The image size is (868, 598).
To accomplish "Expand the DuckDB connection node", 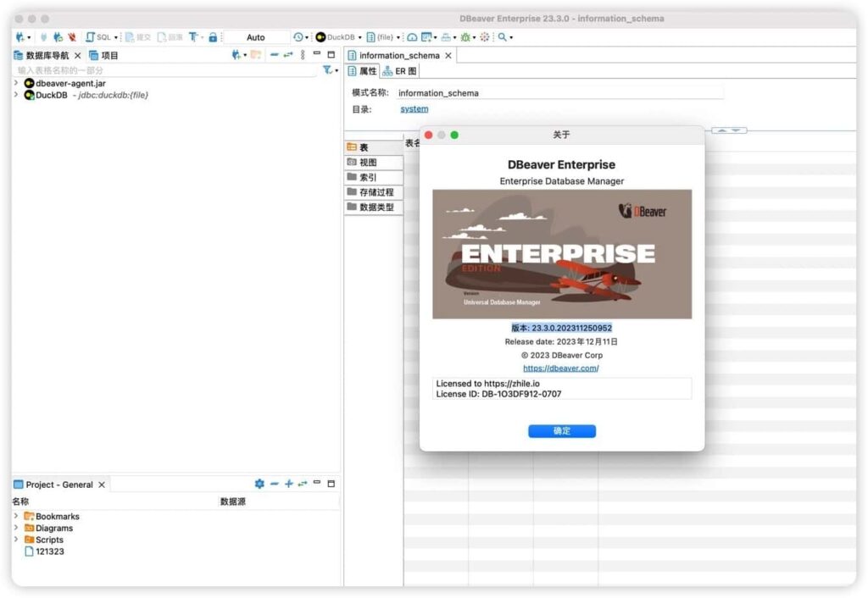I will click(x=17, y=95).
